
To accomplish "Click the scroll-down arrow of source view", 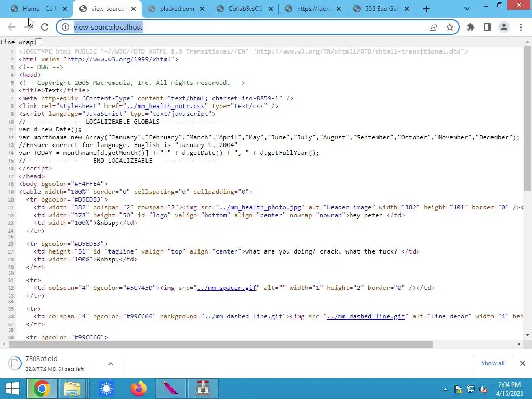I will (x=527, y=335).
